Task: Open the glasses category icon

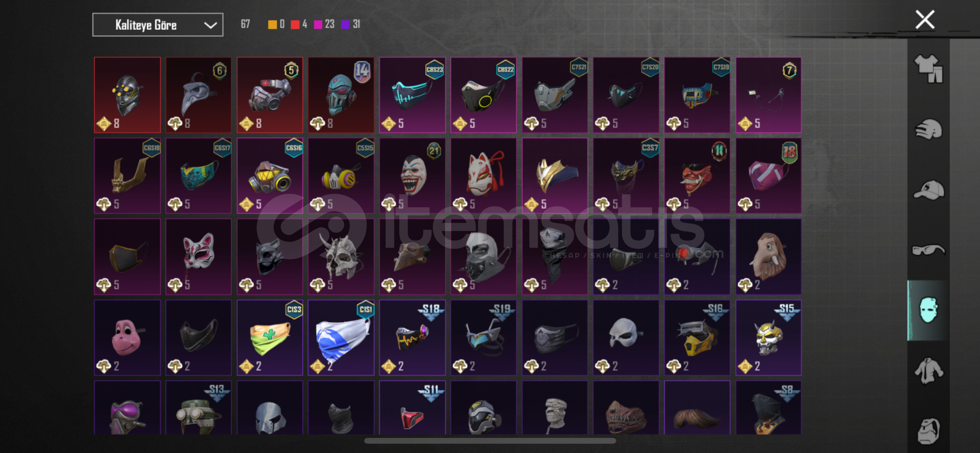Action: click(x=928, y=250)
